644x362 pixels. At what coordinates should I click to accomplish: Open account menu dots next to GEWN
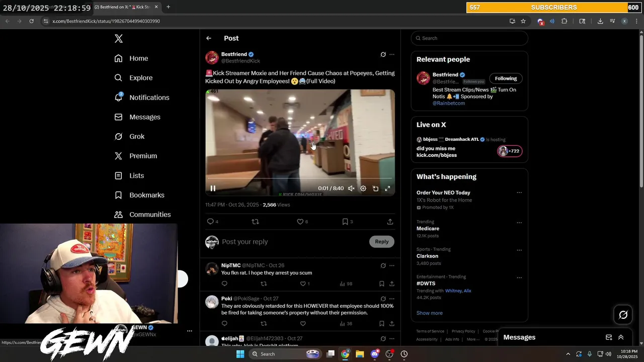click(190, 331)
